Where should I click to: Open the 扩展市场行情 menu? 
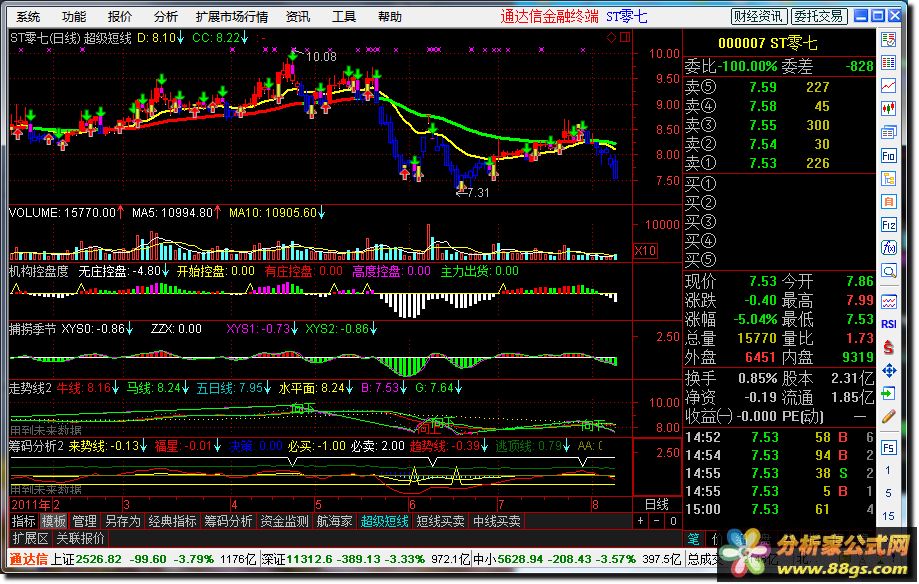[x=232, y=17]
